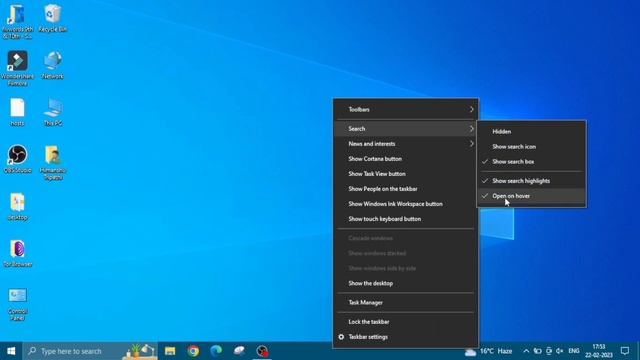Click the white oval app icon on the taskbar
Image resolution: width=640 pixels, height=360 pixels.
[x=239, y=351]
